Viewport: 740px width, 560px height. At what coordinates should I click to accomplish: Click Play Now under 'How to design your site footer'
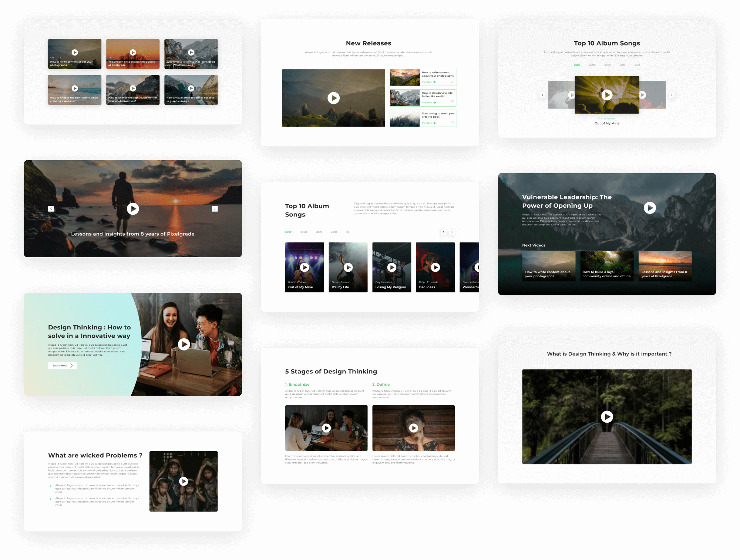429,103
